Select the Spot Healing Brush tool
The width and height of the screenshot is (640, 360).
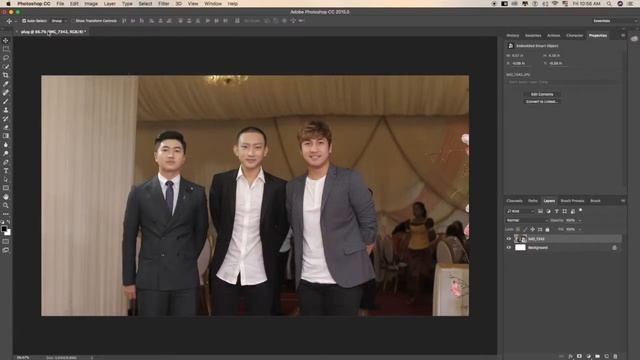(6, 93)
